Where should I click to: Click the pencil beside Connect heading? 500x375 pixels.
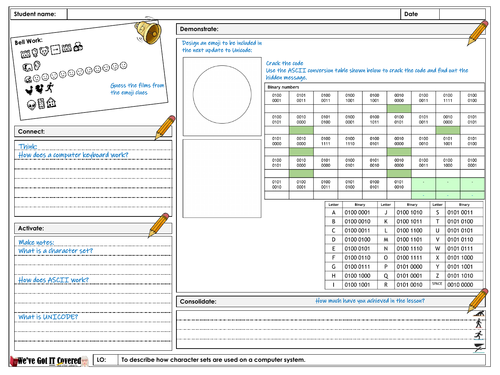click(165, 127)
